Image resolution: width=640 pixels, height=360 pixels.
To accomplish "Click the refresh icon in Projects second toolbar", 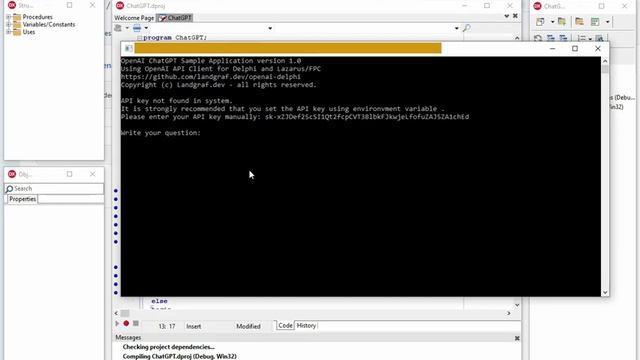I will [538, 38].
